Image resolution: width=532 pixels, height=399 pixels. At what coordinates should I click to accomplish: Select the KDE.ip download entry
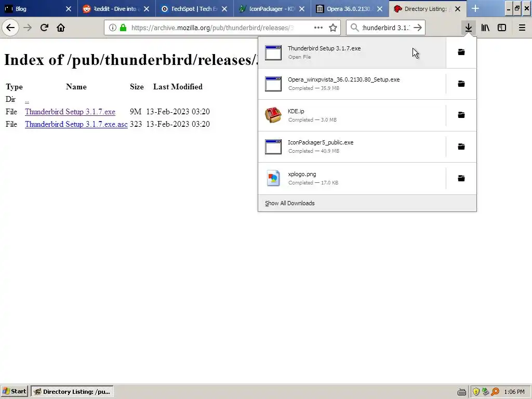click(352, 115)
